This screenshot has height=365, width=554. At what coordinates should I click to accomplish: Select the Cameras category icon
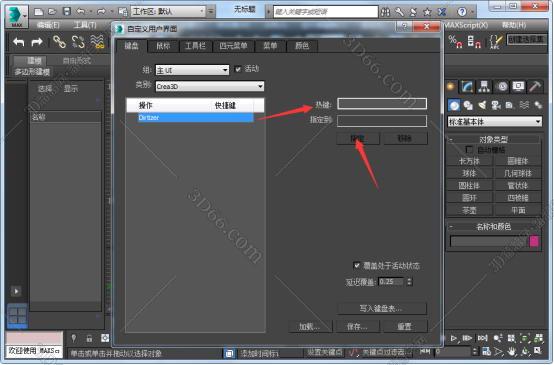point(496,105)
